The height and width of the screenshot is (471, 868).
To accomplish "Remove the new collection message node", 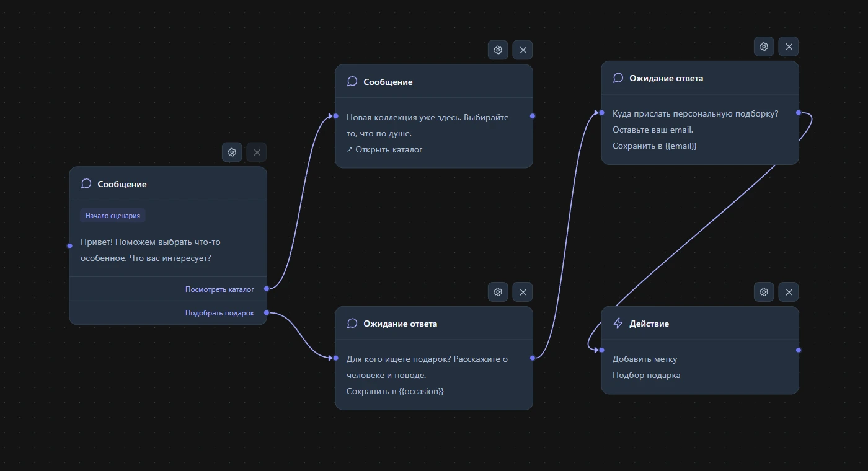I will 523,50.
